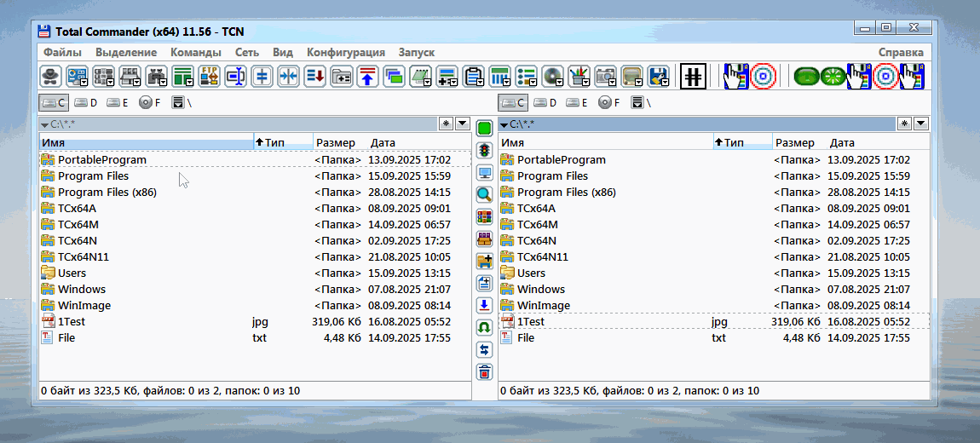Expand the left panel C:\*.* path dropdown

tap(44, 124)
